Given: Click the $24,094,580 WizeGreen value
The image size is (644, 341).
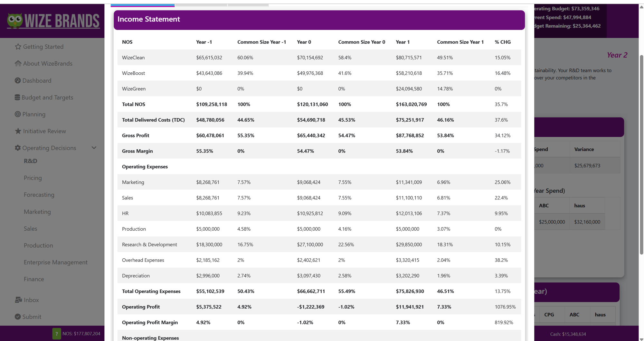Looking at the screenshot, I should [x=409, y=88].
